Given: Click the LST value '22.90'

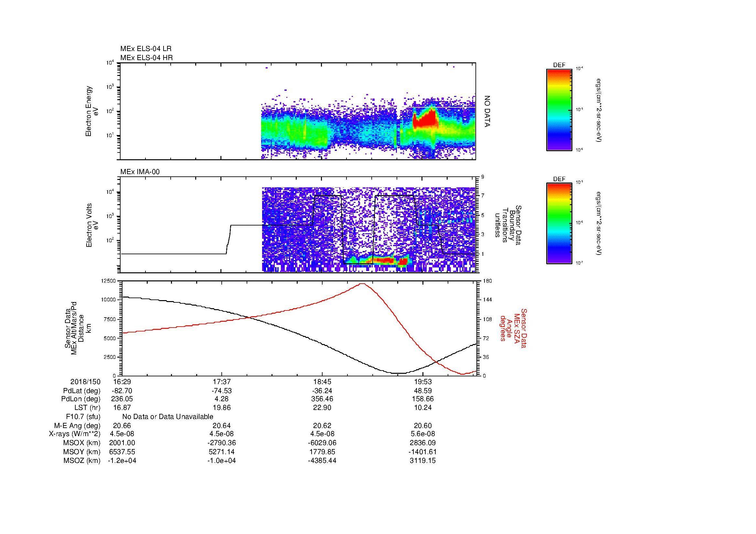Looking at the screenshot, I should [x=322, y=407].
